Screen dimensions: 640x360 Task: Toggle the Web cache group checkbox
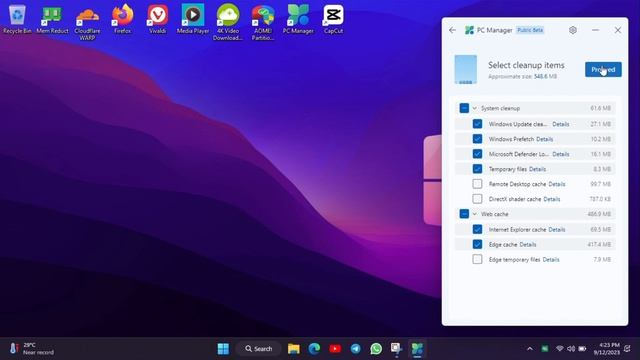click(464, 214)
